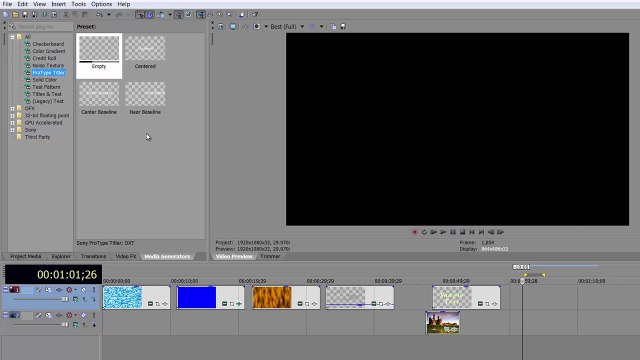Expand the GPU Accelerated folder
Image resolution: width=640 pixels, height=360 pixels.
(13, 123)
